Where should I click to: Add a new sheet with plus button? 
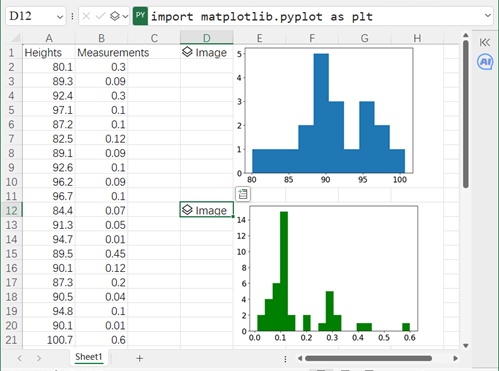point(140,358)
